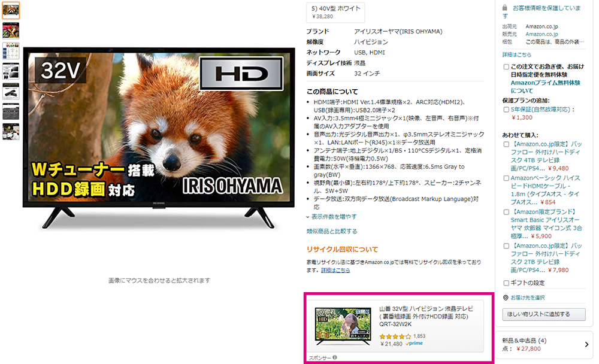Click the sponsored Yamazen TV image

(343, 326)
